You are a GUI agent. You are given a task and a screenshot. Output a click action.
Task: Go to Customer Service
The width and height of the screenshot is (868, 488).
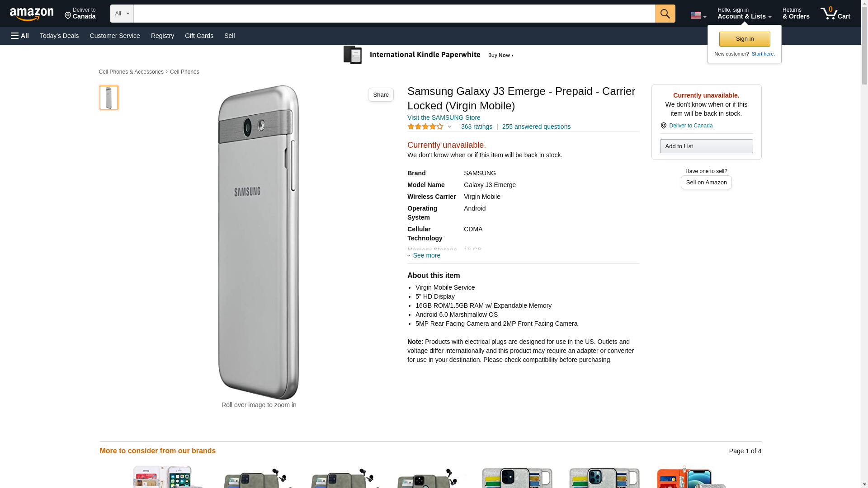point(115,36)
